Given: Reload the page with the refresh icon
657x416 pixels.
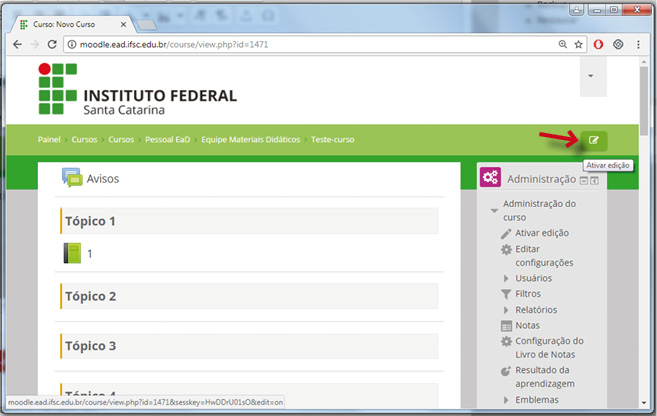Looking at the screenshot, I should (x=53, y=45).
